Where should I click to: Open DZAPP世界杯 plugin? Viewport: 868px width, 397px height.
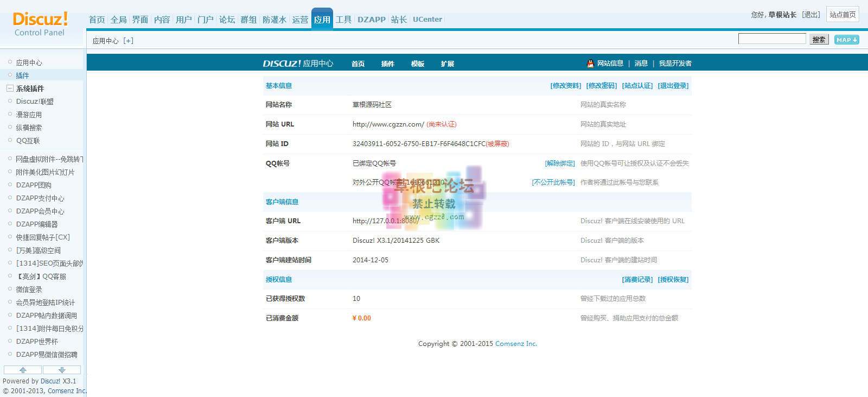(x=37, y=342)
